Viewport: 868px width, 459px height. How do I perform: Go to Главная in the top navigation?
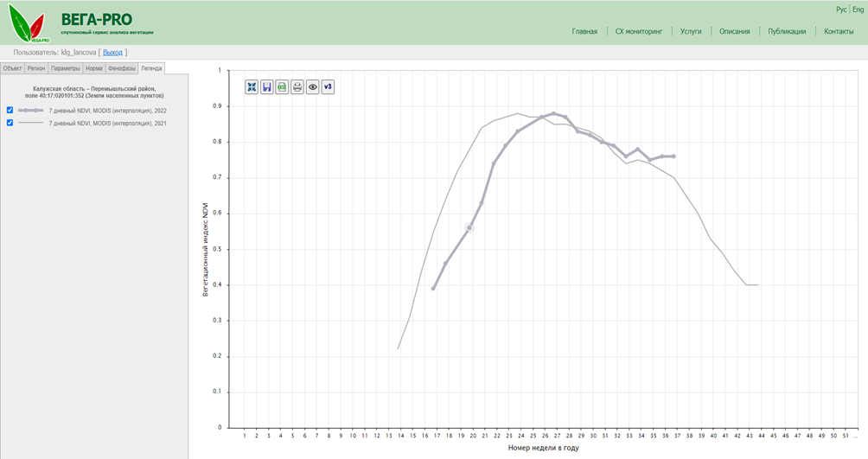[x=584, y=32]
